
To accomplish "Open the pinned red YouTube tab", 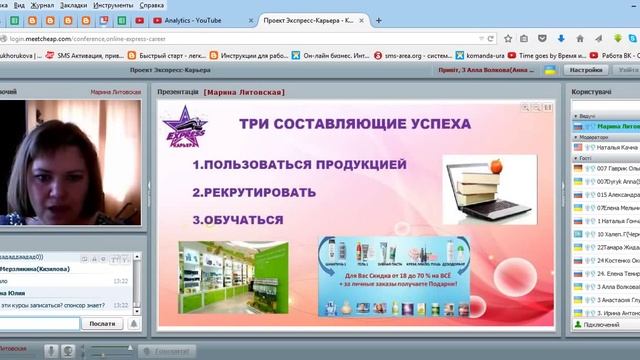I will 140,20.
